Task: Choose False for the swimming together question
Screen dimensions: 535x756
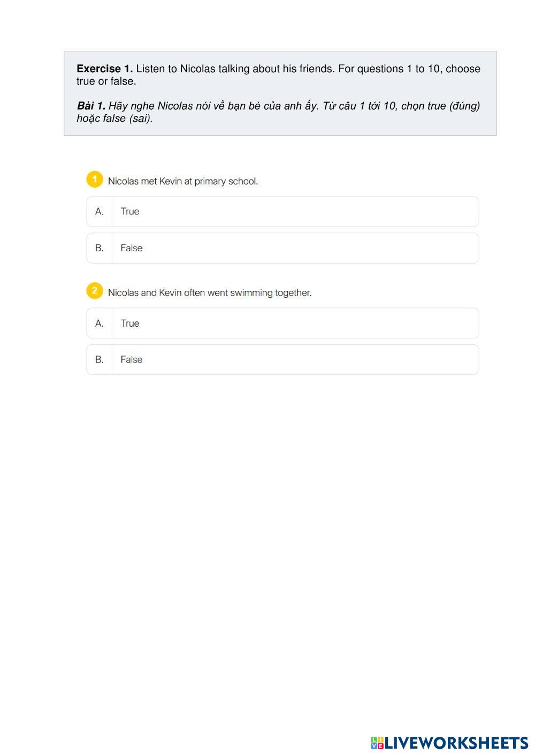Action: click(282, 360)
